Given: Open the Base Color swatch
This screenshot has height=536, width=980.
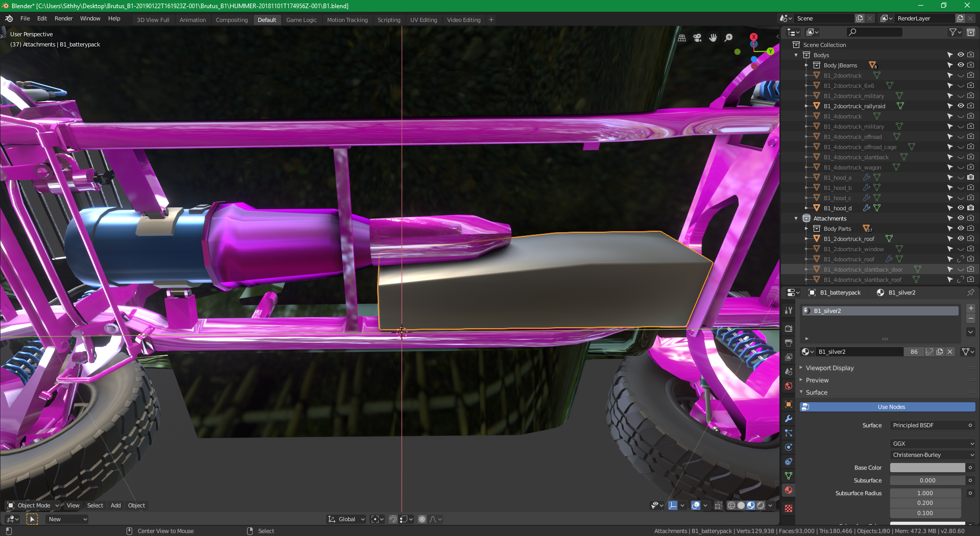Looking at the screenshot, I should point(927,468).
